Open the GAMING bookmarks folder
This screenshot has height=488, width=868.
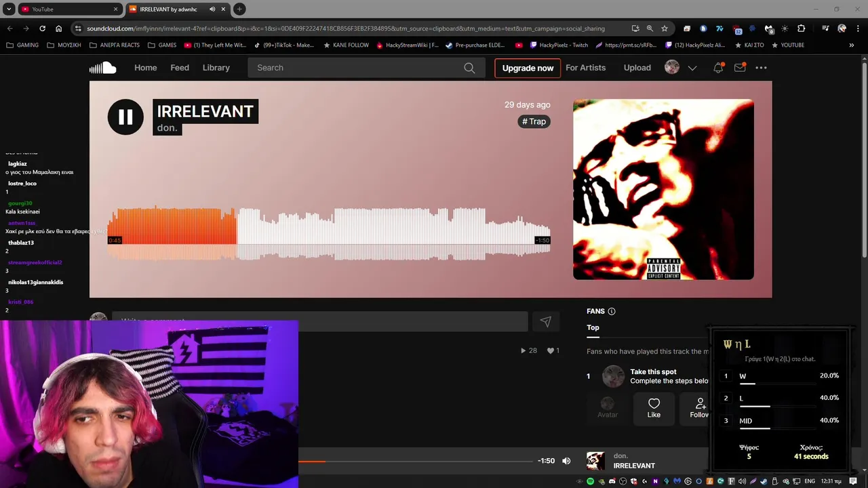click(22, 45)
